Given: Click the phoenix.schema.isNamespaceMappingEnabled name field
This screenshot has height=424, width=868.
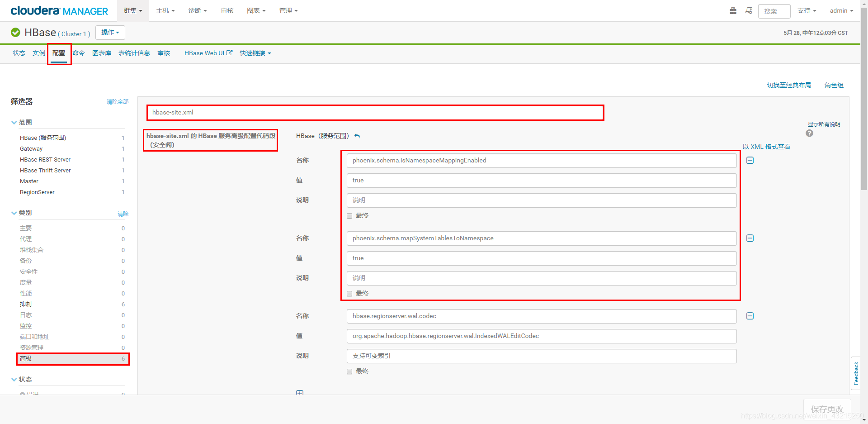Looking at the screenshot, I should pos(542,161).
